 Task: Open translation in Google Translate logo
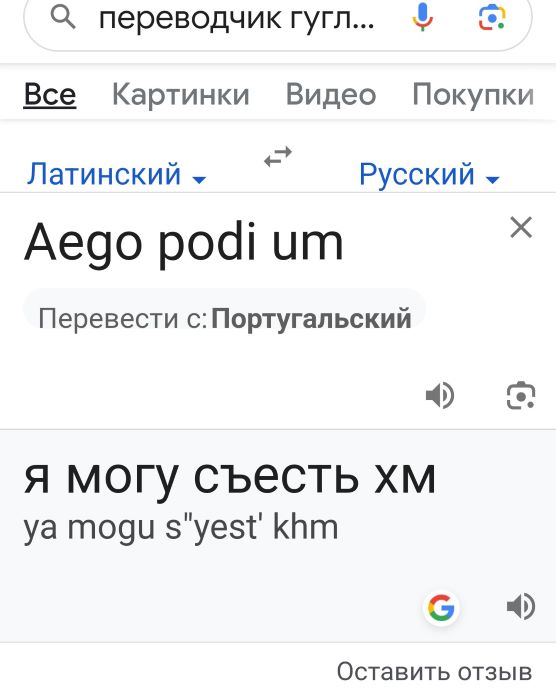pyautogui.click(x=441, y=607)
